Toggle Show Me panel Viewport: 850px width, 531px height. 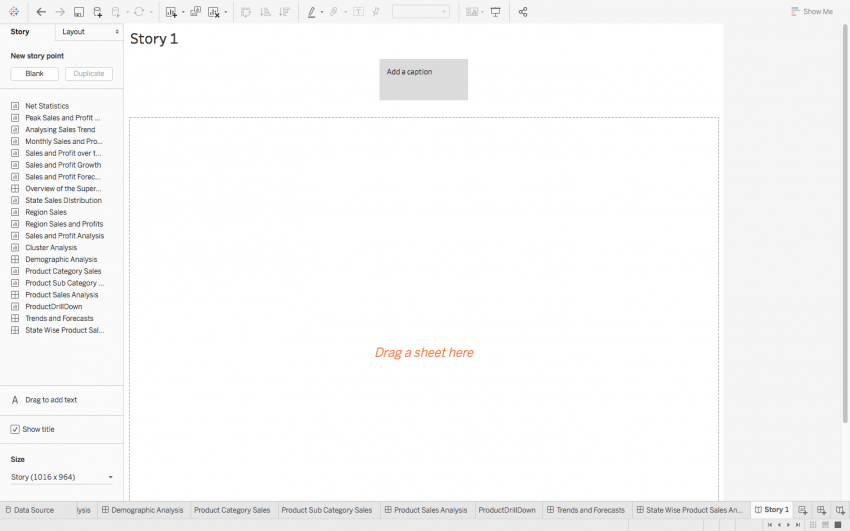coord(812,11)
